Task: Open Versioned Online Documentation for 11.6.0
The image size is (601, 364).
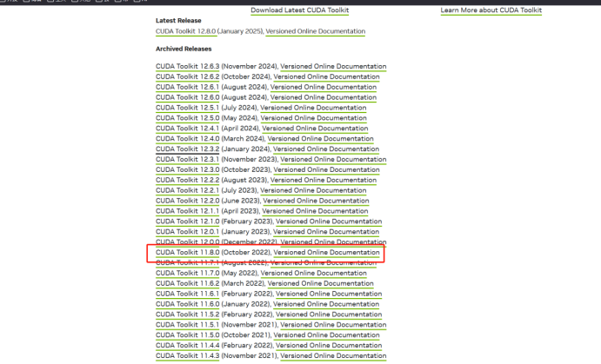Action: [x=326, y=304]
